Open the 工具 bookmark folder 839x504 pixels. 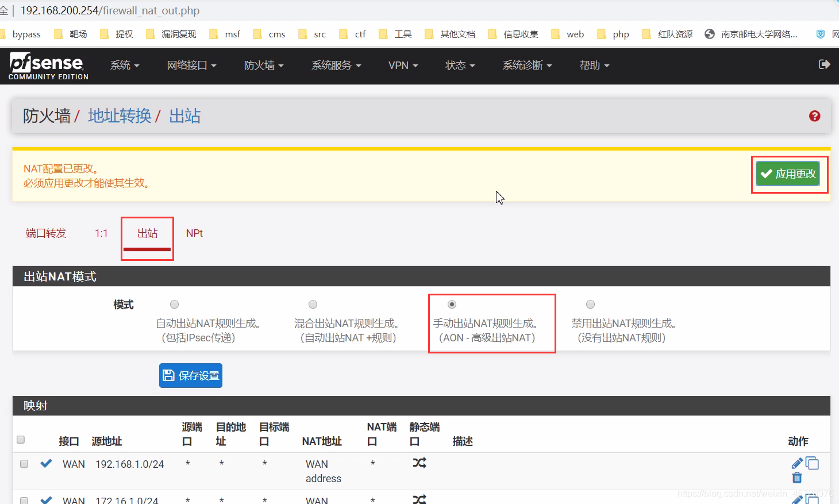point(395,34)
